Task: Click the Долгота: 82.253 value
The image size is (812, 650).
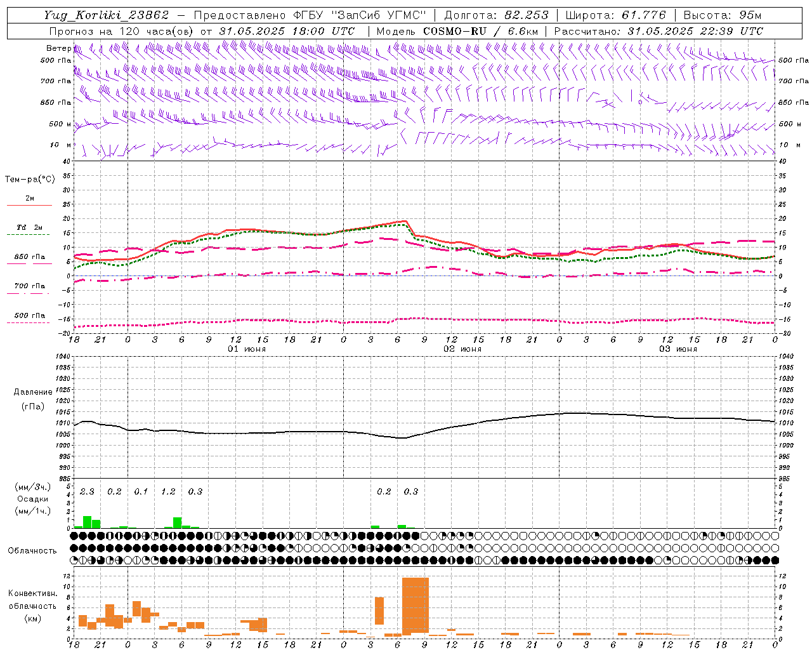Action: pyautogui.click(x=496, y=15)
